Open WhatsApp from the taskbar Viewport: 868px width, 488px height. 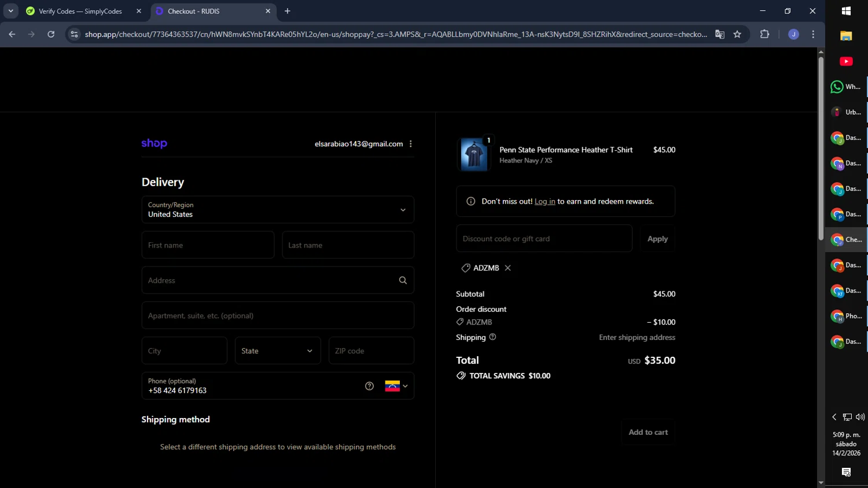[846, 87]
